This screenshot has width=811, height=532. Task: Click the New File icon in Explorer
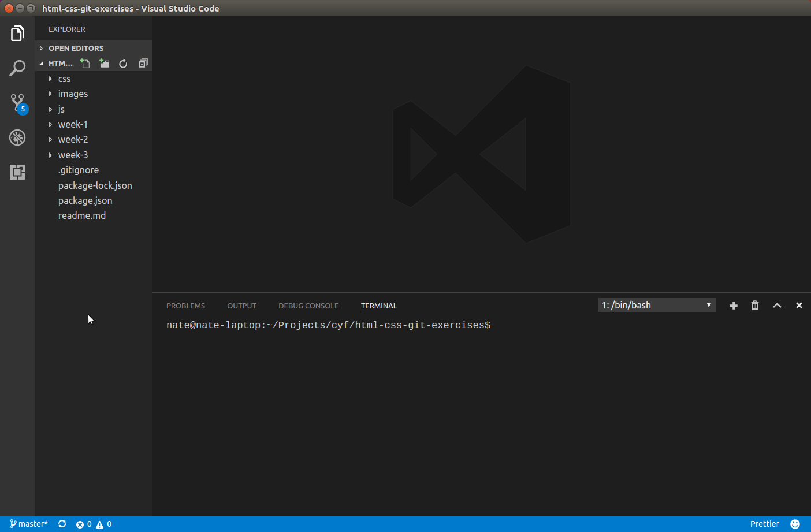click(x=84, y=63)
